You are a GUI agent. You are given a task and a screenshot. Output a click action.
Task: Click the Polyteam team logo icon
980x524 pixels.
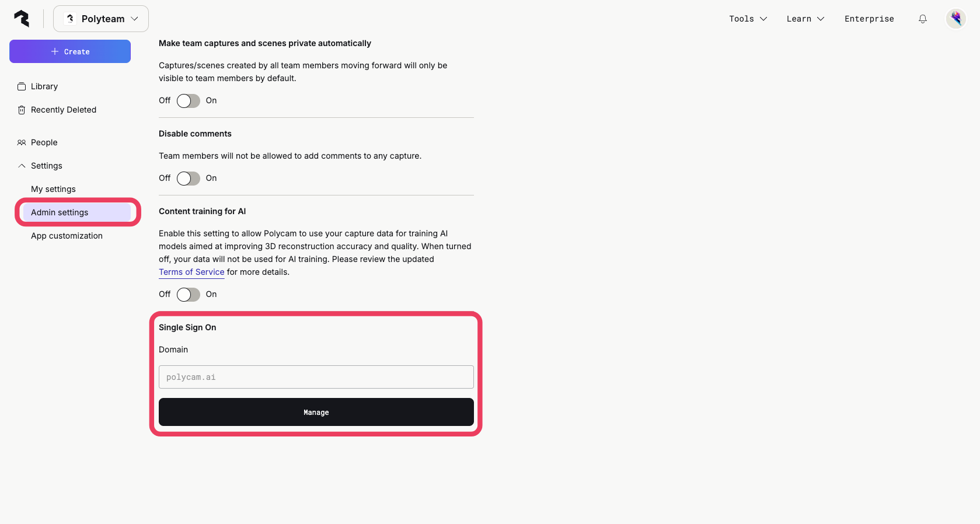tap(71, 19)
